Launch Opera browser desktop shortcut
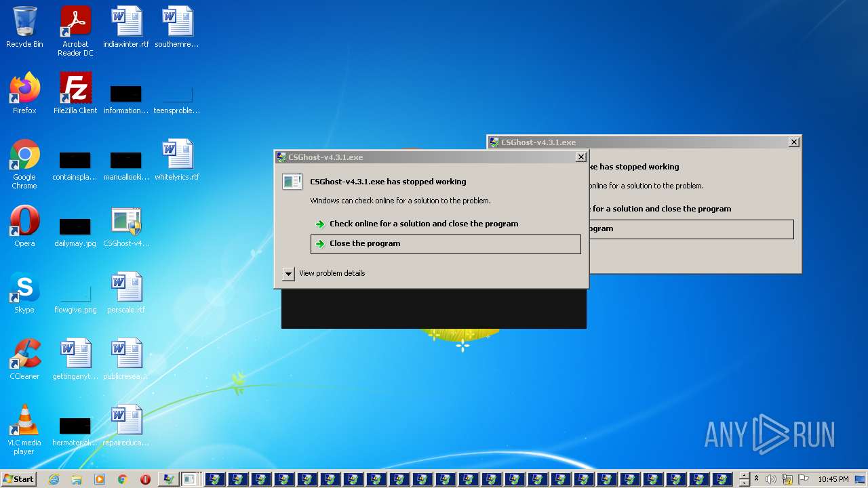Image resolution: width=868 pixels, height=488 pixels. [x=24, y=226]
